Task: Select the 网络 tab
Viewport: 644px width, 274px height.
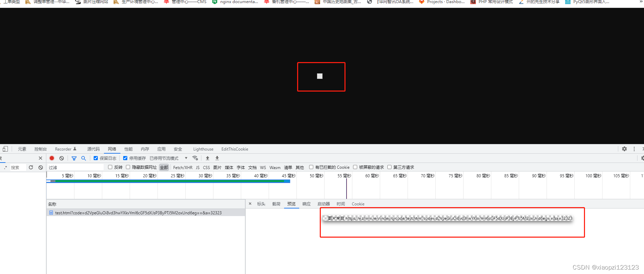Action: (112, 149)
